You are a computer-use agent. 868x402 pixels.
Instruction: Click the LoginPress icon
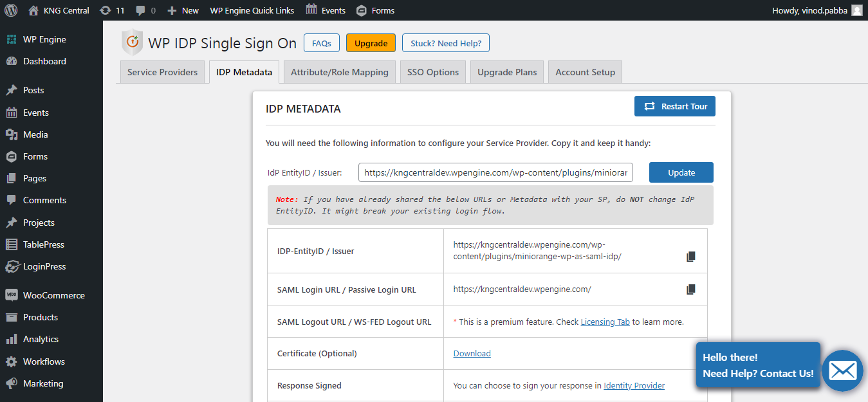tap(12, 266)
